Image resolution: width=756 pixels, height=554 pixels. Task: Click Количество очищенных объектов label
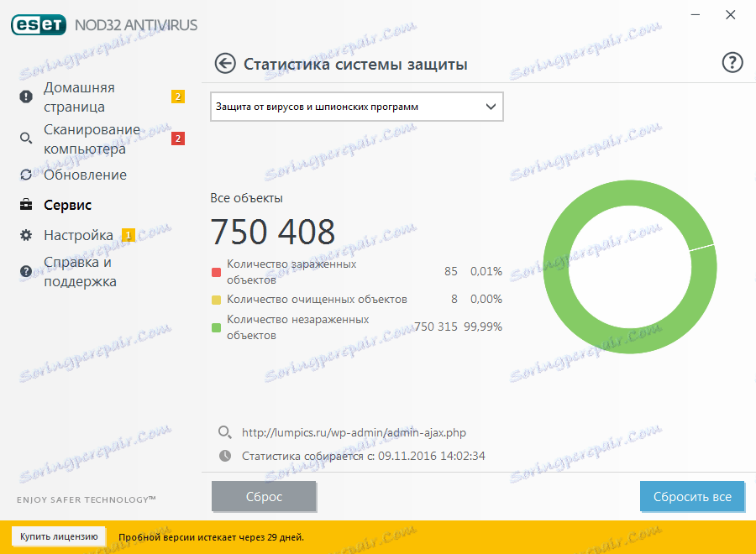[x=317, y=299]
